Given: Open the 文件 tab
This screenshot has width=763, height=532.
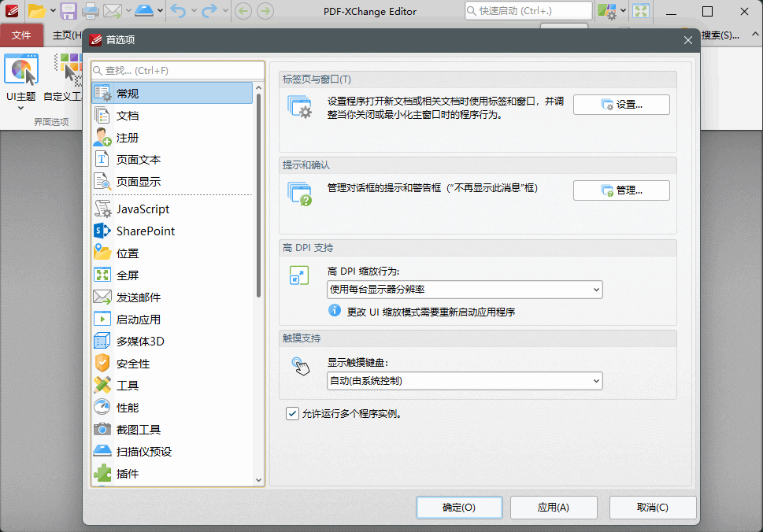Looking at the screenshot, I should pyautogui.click(x=21, y=35).
